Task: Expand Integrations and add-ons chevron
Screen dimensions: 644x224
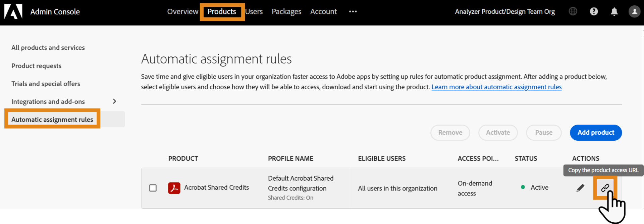Action: (x=114, y=101)
